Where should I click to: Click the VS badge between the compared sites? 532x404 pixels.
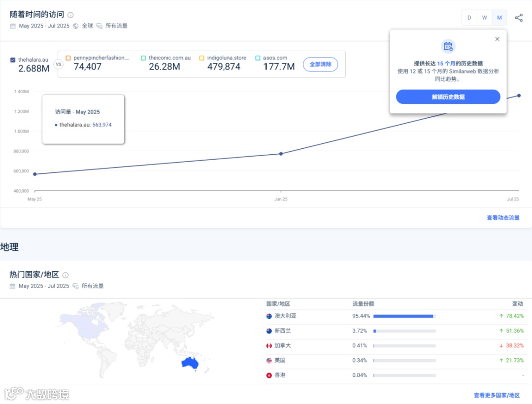tap(59, 64)
